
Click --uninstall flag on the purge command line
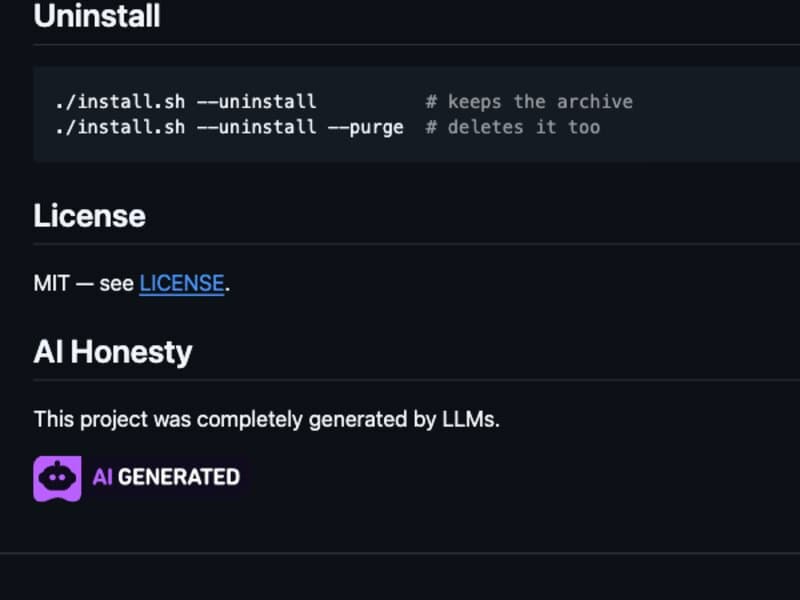pos(257,127)
